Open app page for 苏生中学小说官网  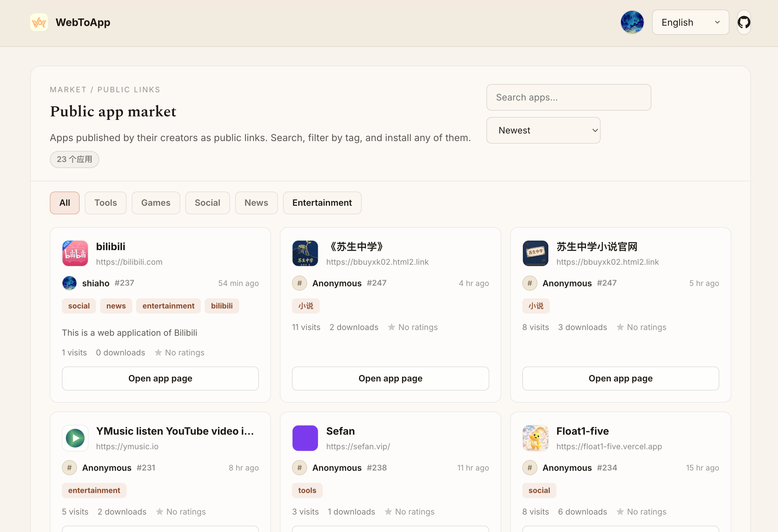click(x=620, y=379)
